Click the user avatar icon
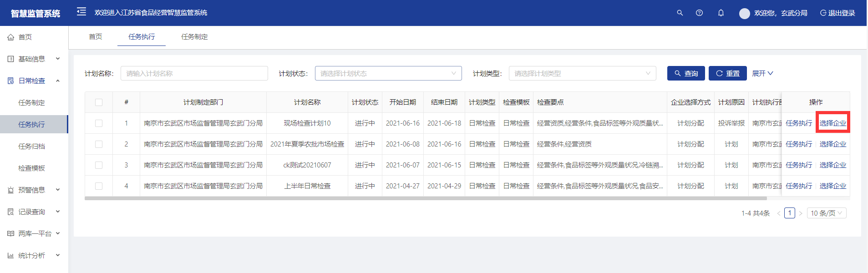Viewport: 868px width, 273px height. point(744,13)
